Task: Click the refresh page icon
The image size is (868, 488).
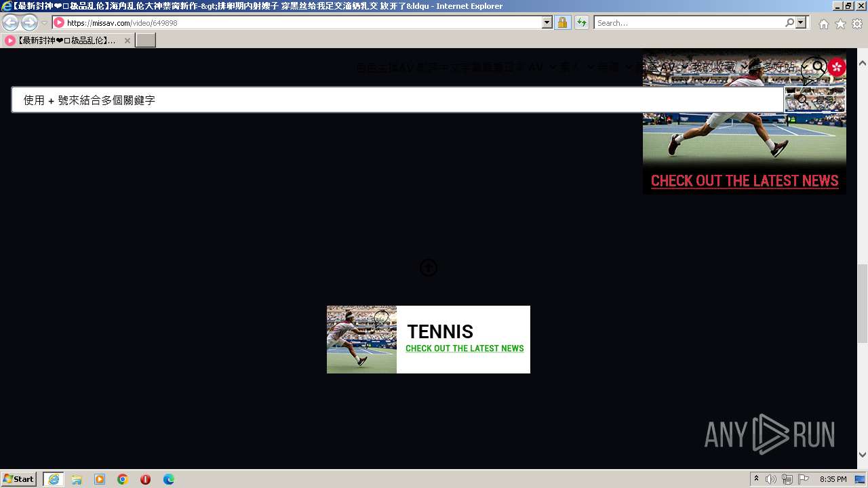Action: pyautogui.click(x=581, y=23)
